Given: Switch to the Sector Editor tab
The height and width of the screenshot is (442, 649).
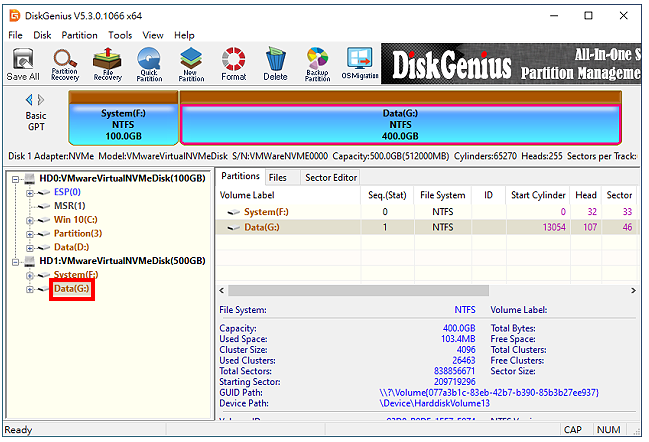Looking at the screenshot, I should [x=331, y=178].
